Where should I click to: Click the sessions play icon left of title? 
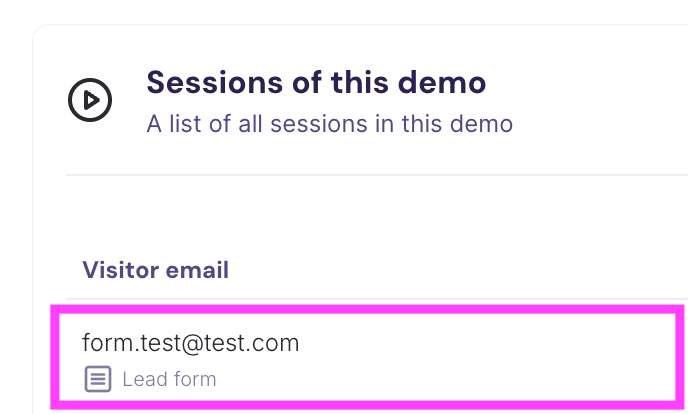[90, 99]
